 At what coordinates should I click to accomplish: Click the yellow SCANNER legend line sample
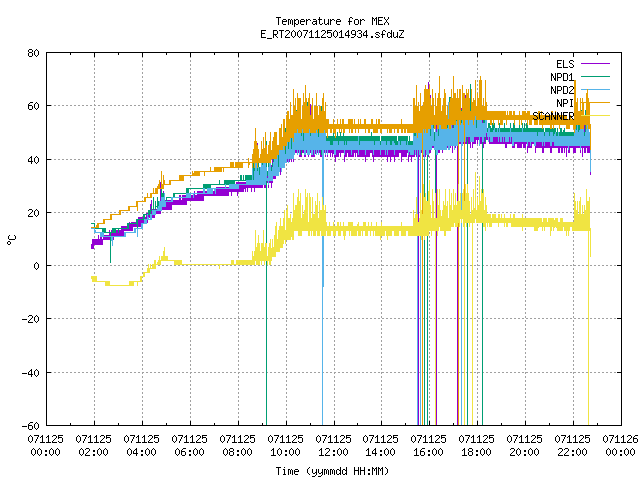(595, 116)
